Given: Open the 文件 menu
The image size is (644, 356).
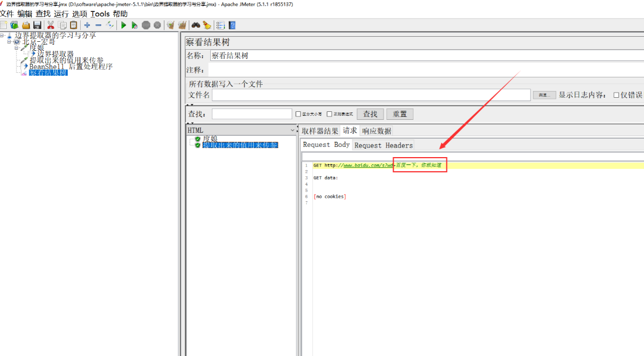Looking at the screenshot, I should 7,14.
